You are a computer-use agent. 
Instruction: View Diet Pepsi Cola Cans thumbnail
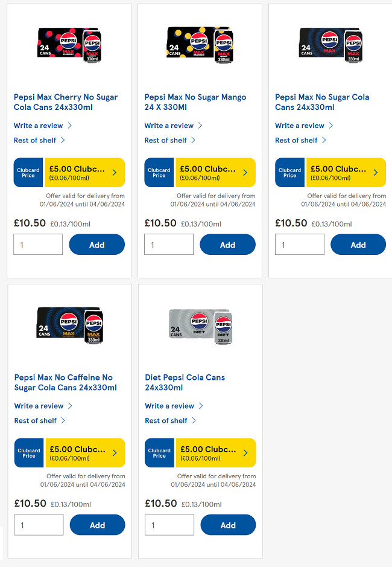200,325
